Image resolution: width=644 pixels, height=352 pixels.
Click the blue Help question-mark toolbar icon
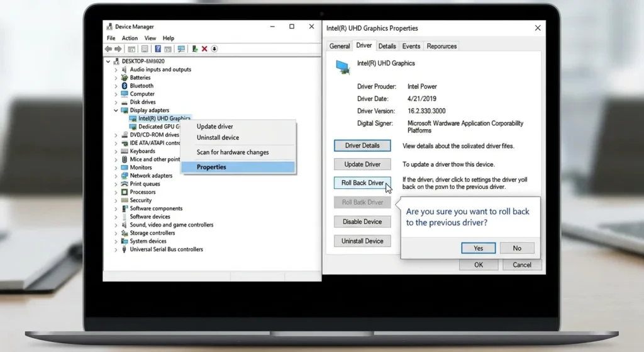[x=158, y=49]
